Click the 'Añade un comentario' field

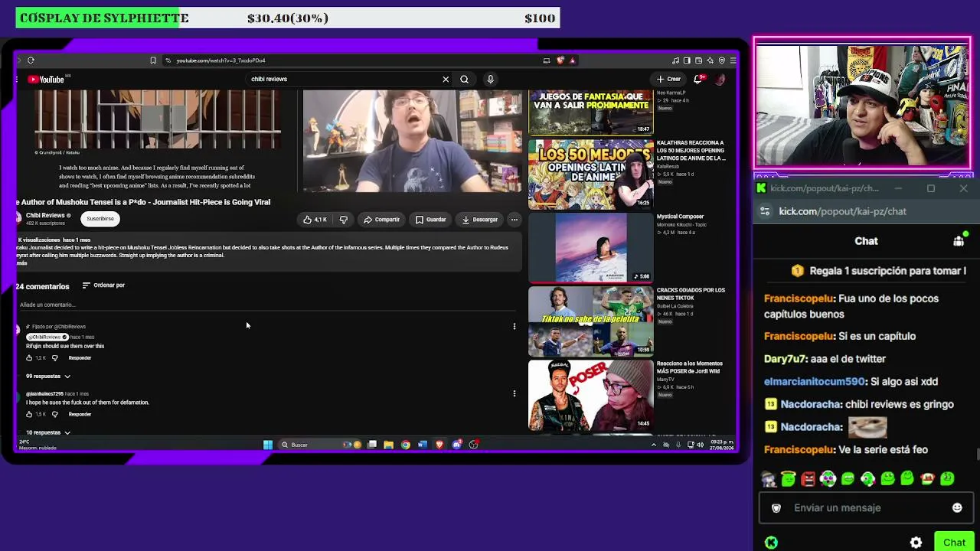[268, 305]
